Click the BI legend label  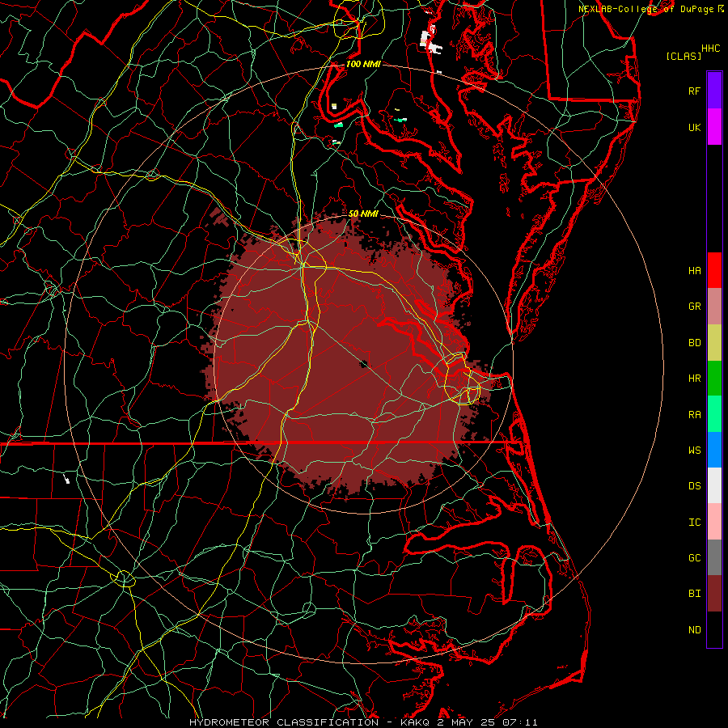694,593
